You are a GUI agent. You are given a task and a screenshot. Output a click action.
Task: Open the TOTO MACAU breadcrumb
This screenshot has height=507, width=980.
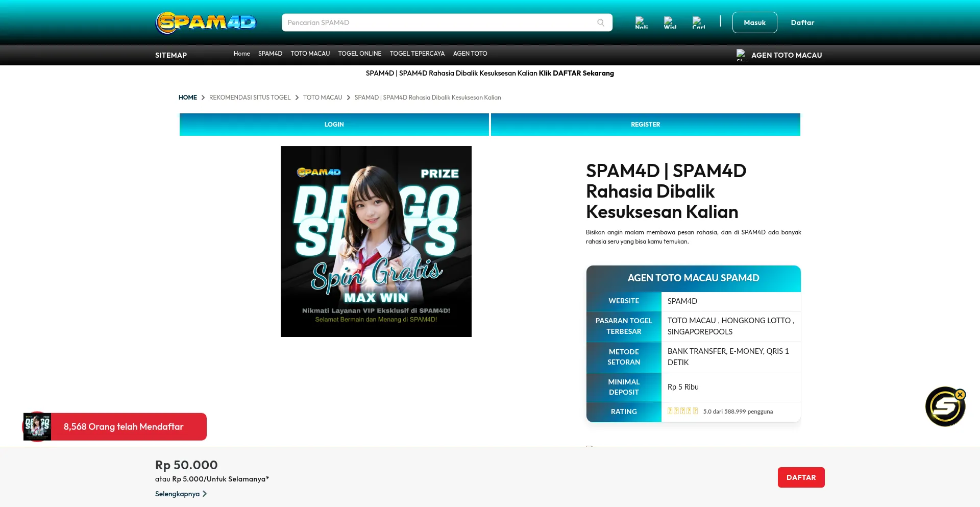[323, 98]
